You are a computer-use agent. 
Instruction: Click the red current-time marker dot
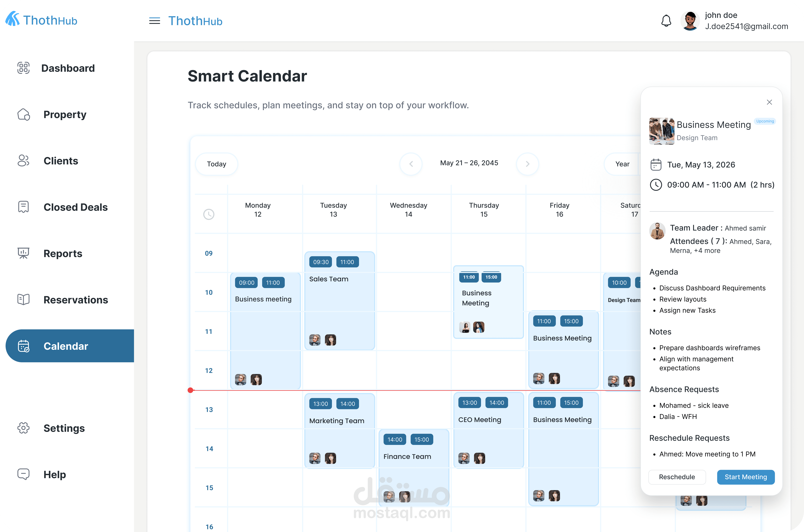tap(191, 390)
